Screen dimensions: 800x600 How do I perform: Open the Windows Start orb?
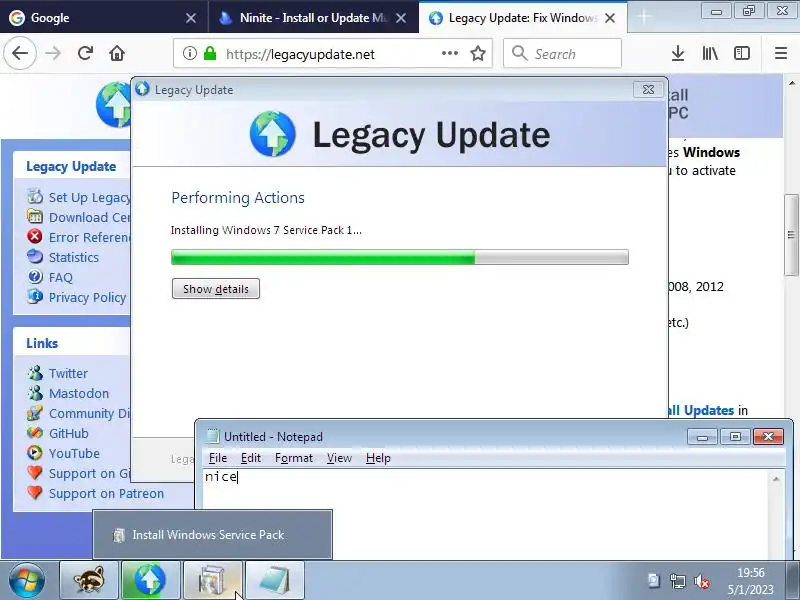27,581
